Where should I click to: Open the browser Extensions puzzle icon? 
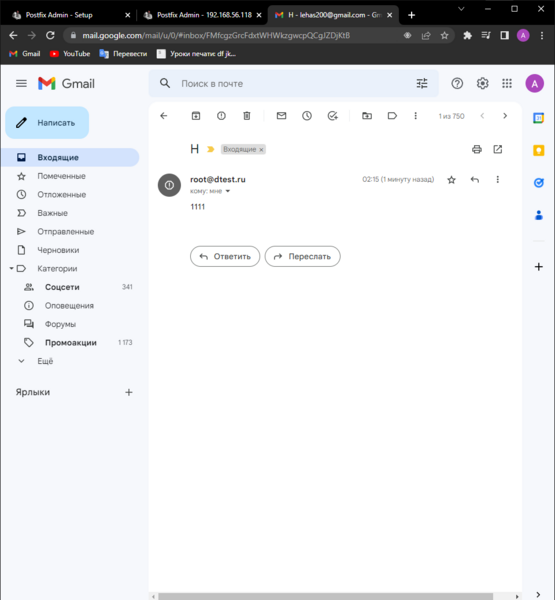[467, 36]
